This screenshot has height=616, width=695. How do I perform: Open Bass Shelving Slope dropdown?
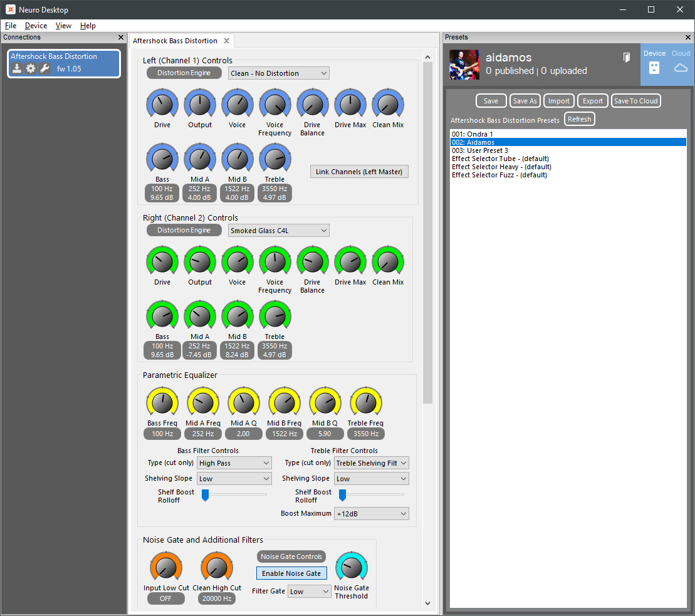[234, 479]
